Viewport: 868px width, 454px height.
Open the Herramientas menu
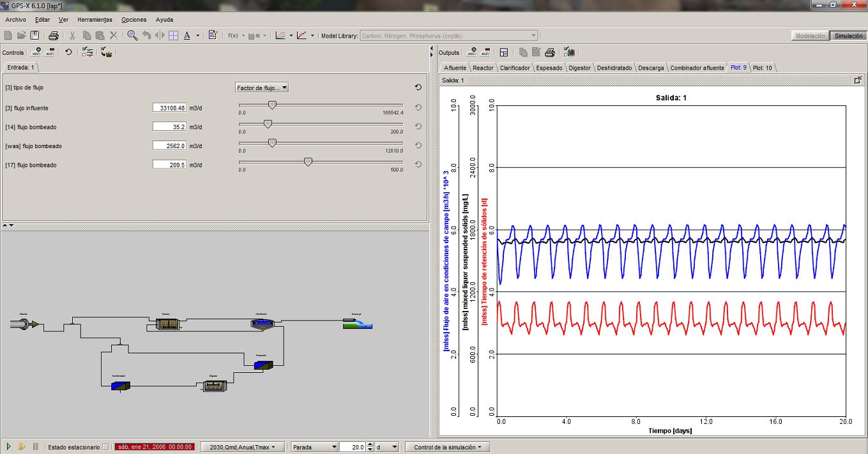95,20
